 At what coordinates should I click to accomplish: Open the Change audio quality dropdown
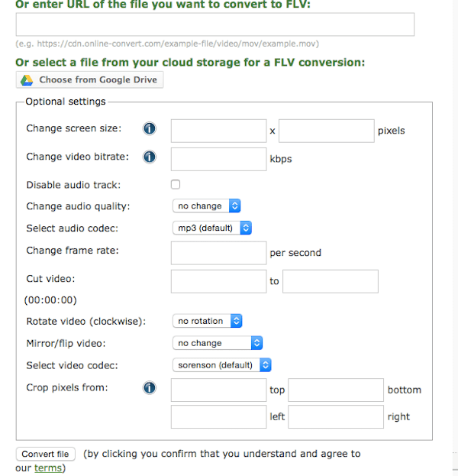tap(207, 206)
